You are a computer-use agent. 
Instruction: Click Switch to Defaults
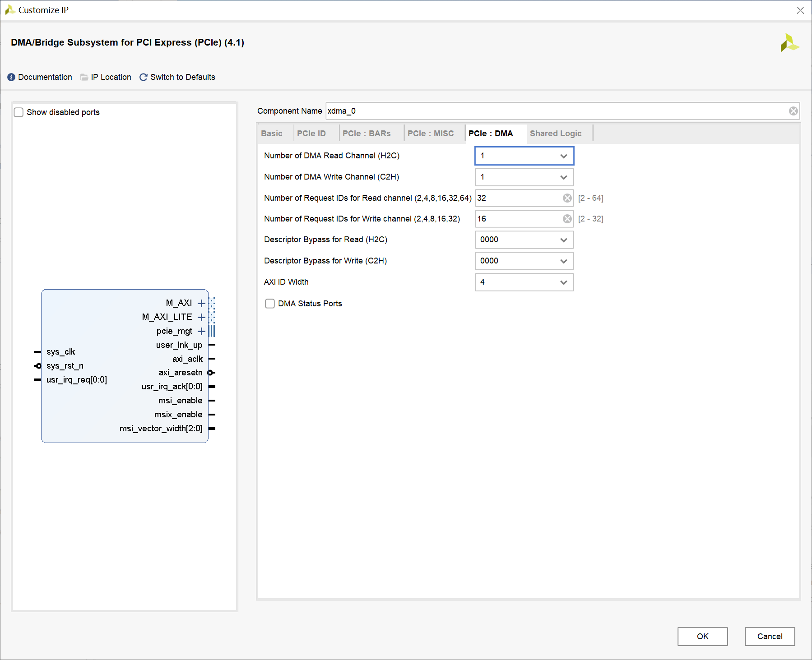(183, 77)
